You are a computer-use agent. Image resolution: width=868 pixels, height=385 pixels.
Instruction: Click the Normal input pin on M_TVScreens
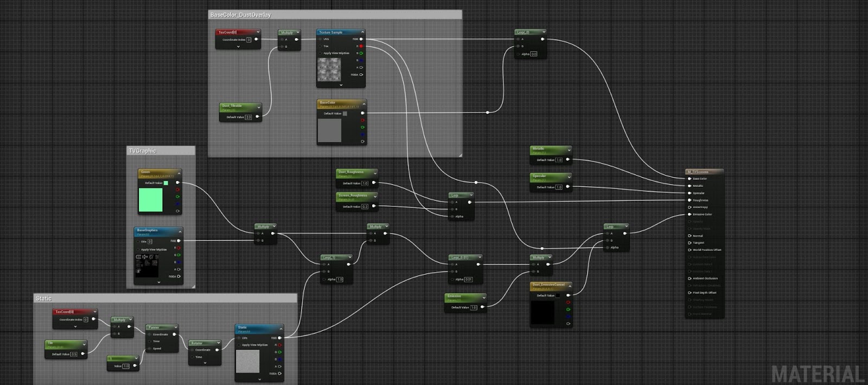tap(690, 236)
